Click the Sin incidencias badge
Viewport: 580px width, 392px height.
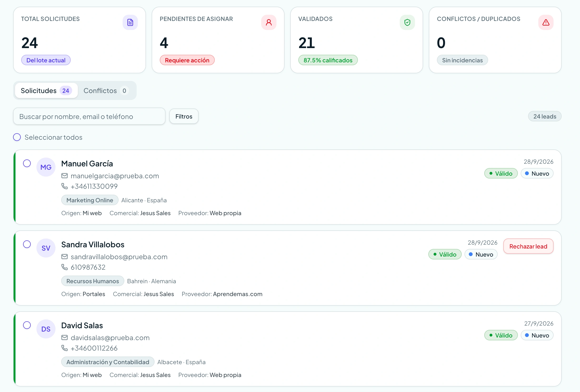coord(462,60)
